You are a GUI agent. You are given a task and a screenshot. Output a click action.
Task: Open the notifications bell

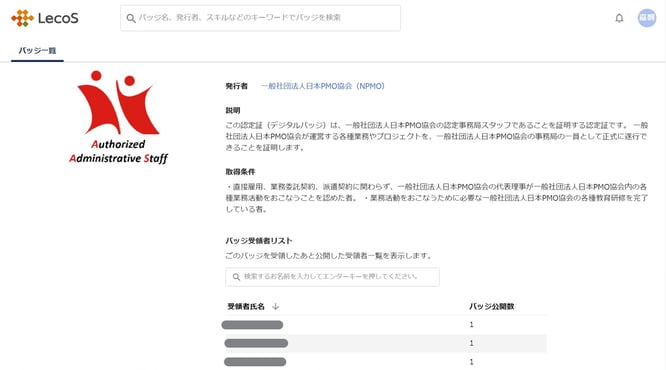click(619, 18)
